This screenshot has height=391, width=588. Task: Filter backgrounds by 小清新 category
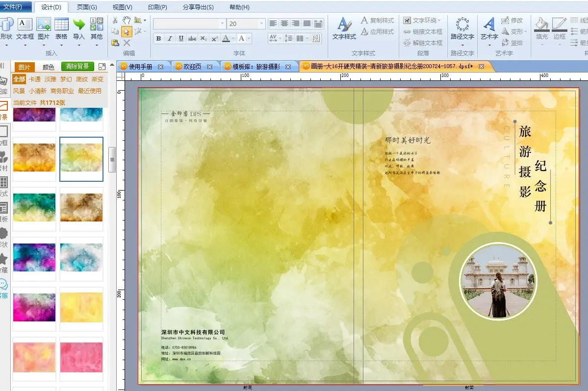point(37,91)
